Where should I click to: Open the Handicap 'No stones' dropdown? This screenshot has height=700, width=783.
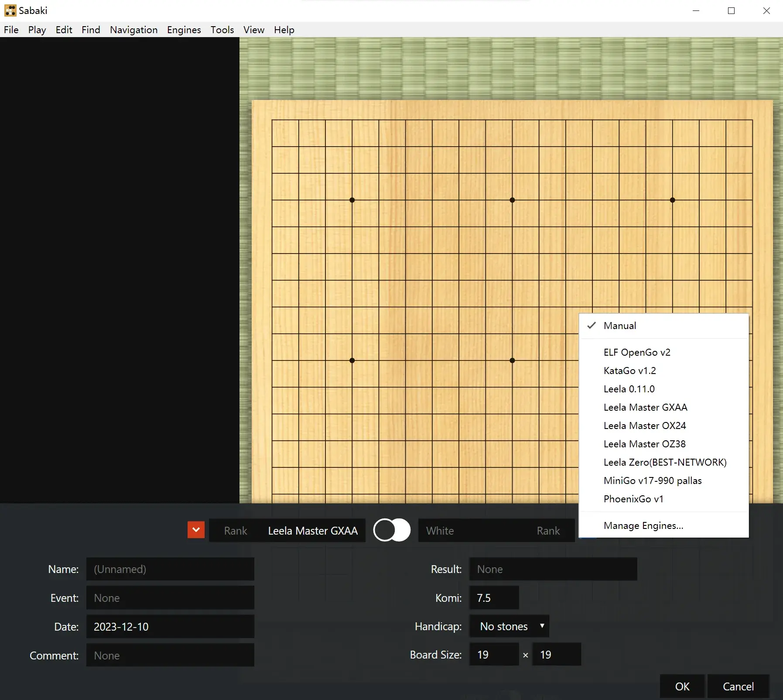[509, 626]
